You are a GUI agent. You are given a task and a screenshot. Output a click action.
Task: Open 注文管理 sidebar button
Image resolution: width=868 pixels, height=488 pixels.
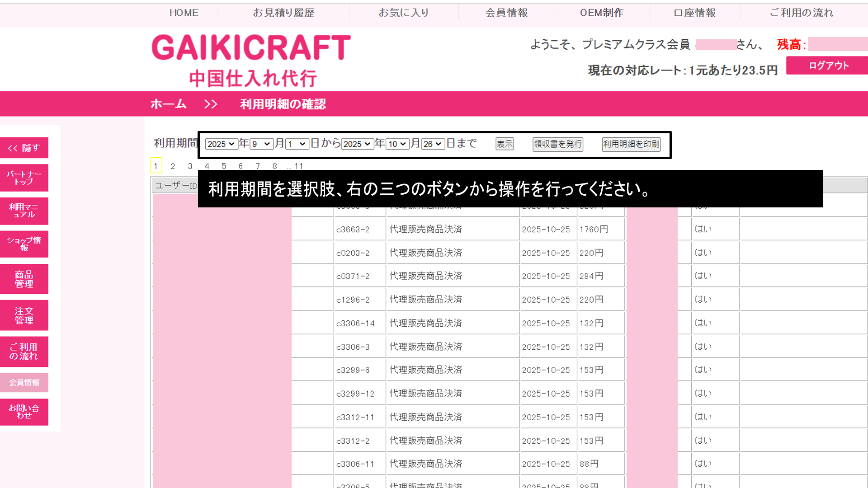click(x=24, y=315)
